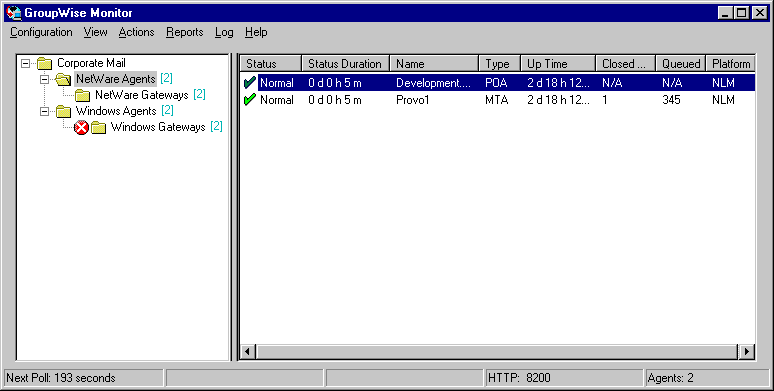Click the Queued value 345

point(671,100)
